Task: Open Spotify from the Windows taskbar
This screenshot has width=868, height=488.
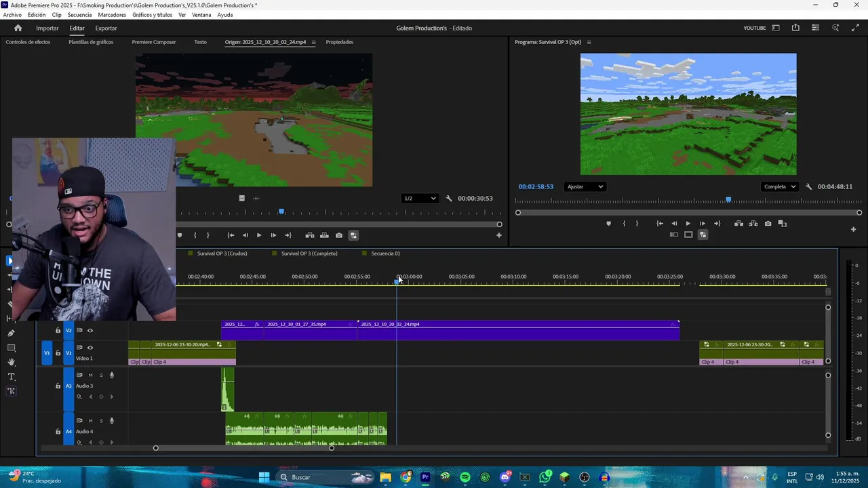Action: [465, 477]
